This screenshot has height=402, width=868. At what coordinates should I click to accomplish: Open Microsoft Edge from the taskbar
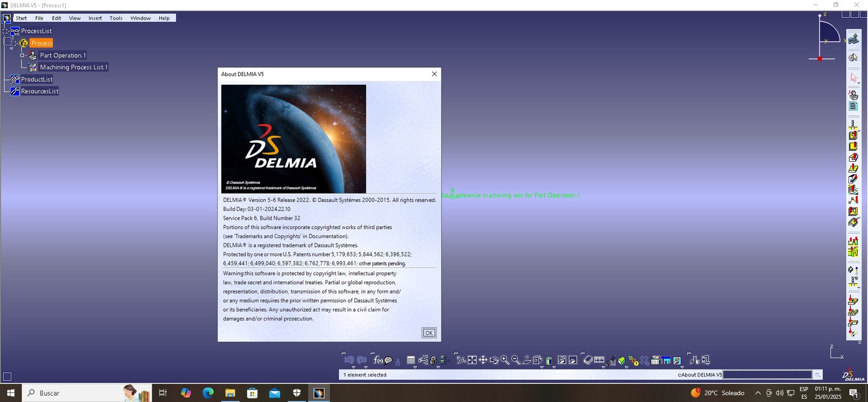[x=208, y=393]
